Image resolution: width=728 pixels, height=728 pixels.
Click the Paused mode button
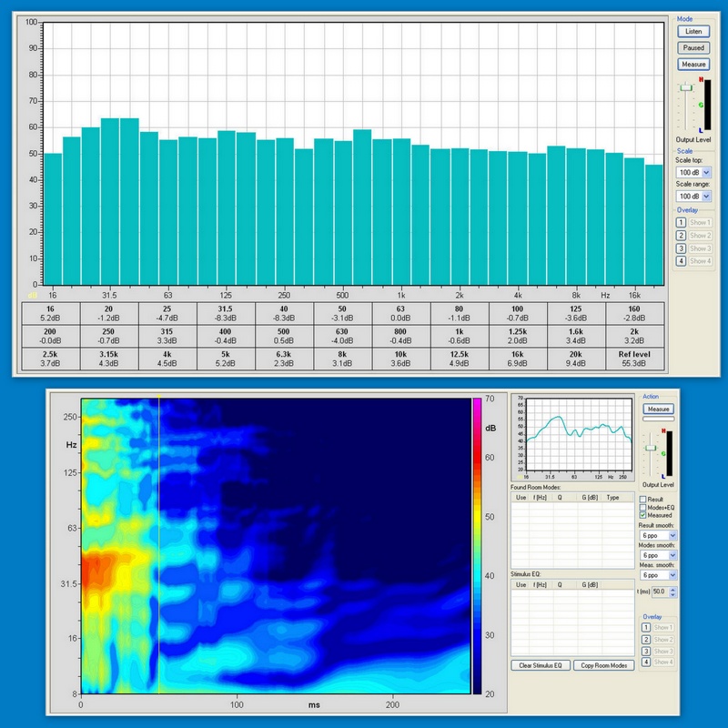pyautogui.click(x=693, y=47)
